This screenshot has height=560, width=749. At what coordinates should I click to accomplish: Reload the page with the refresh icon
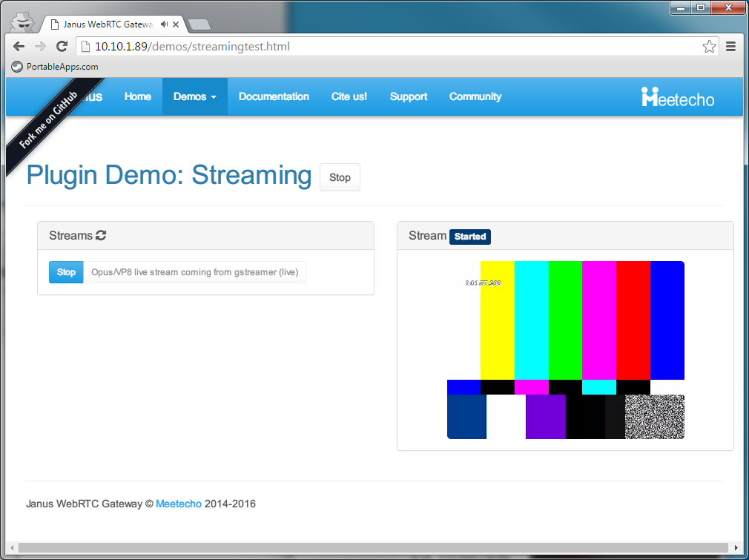click(x=62, y=46)
